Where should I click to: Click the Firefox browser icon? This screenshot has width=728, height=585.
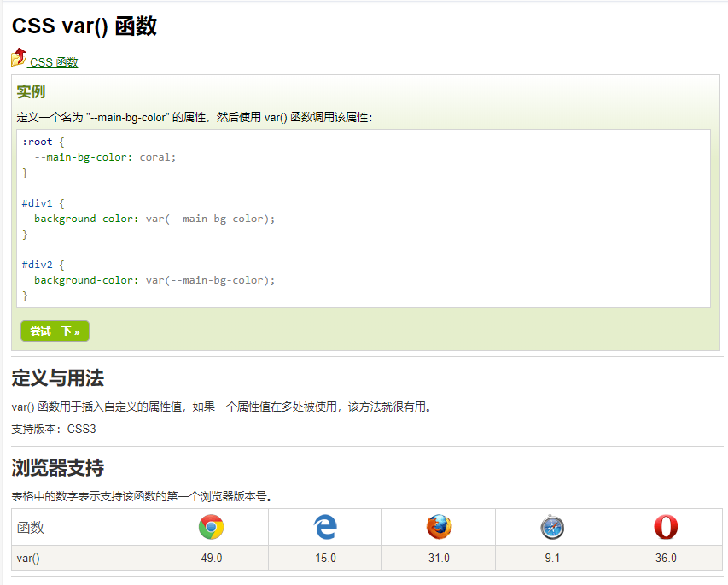439,527
